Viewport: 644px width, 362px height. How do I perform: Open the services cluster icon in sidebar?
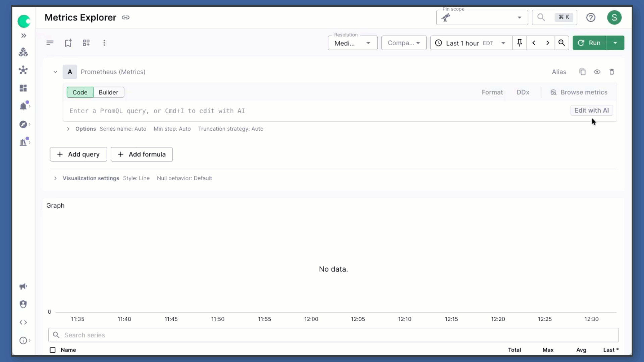click(23, 52)
